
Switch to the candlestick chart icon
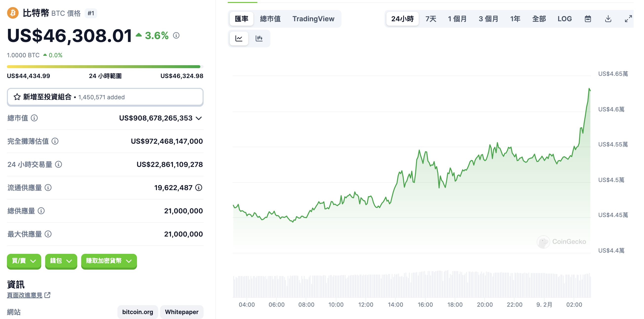pos(259,38)
